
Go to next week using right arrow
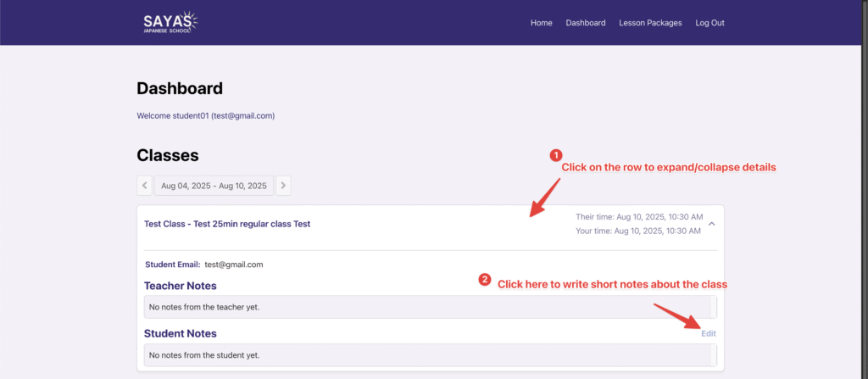[x=283, y=185]
